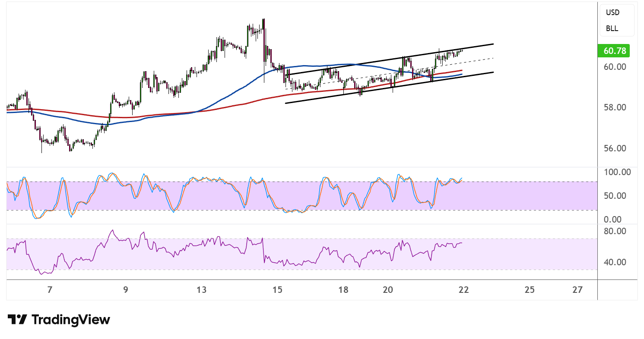Click date label 15 on time axis
Screen dimensions: 644x339
[x=277, y=290]
